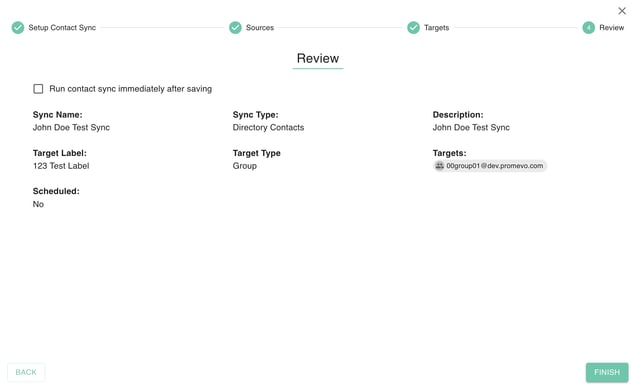Click the Target Label: field label
635x384 pixels.
tap(60, 153)
